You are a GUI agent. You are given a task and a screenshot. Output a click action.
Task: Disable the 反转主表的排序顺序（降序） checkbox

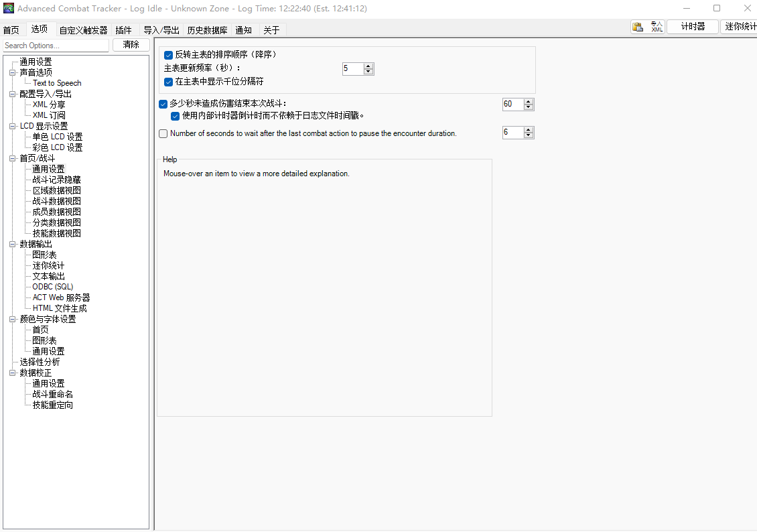pos(167,54)
